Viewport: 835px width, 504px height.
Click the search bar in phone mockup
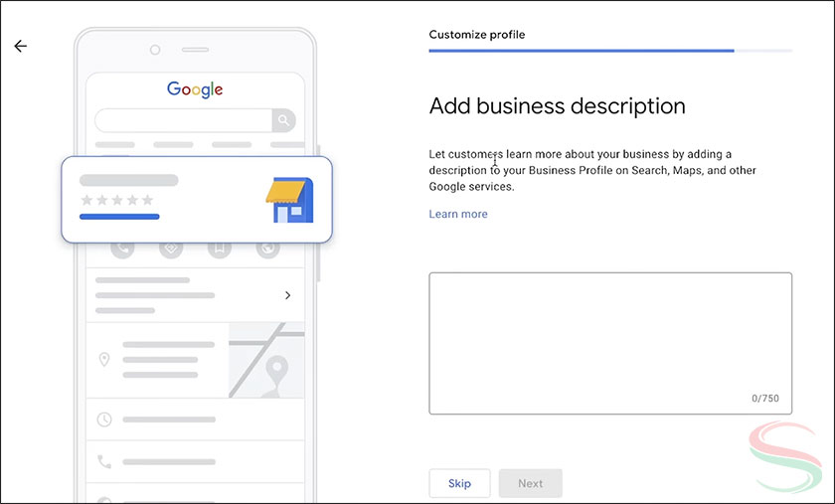click(x=184, y=121)
